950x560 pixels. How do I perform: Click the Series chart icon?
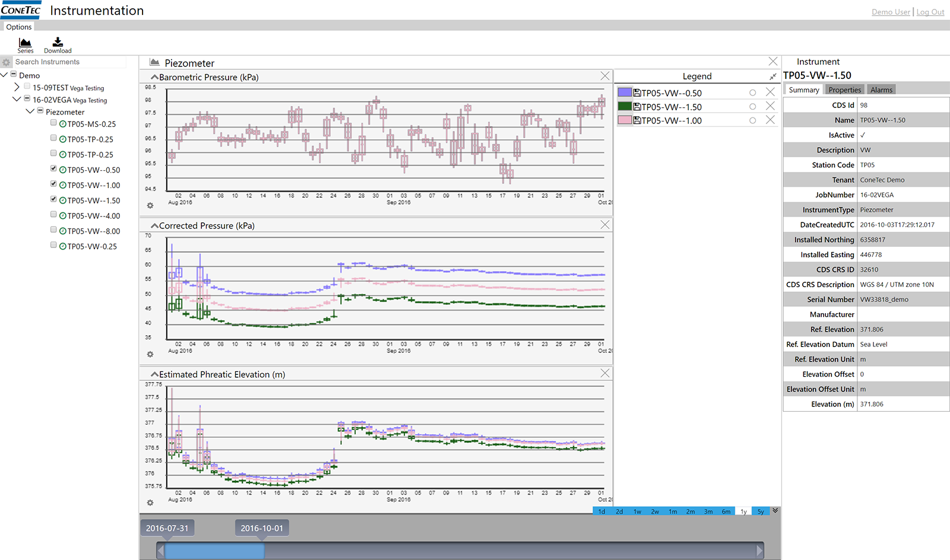tap(25, 43)
